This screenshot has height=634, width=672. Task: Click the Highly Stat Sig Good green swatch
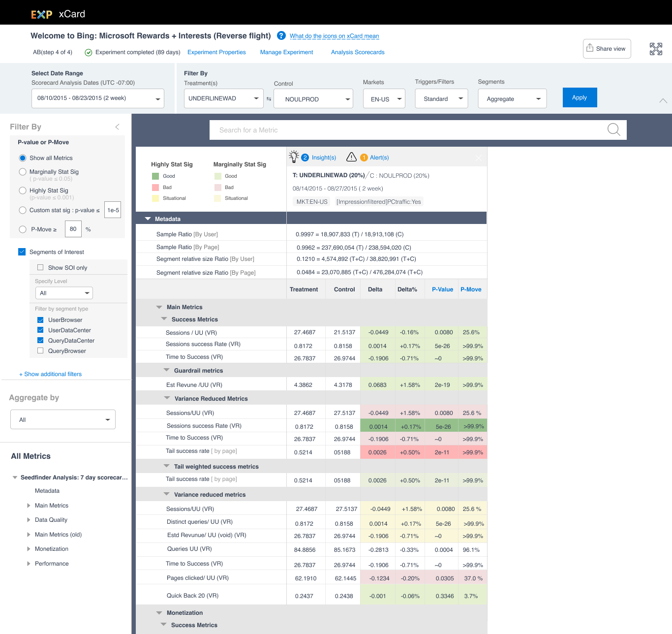coord(155,176)
